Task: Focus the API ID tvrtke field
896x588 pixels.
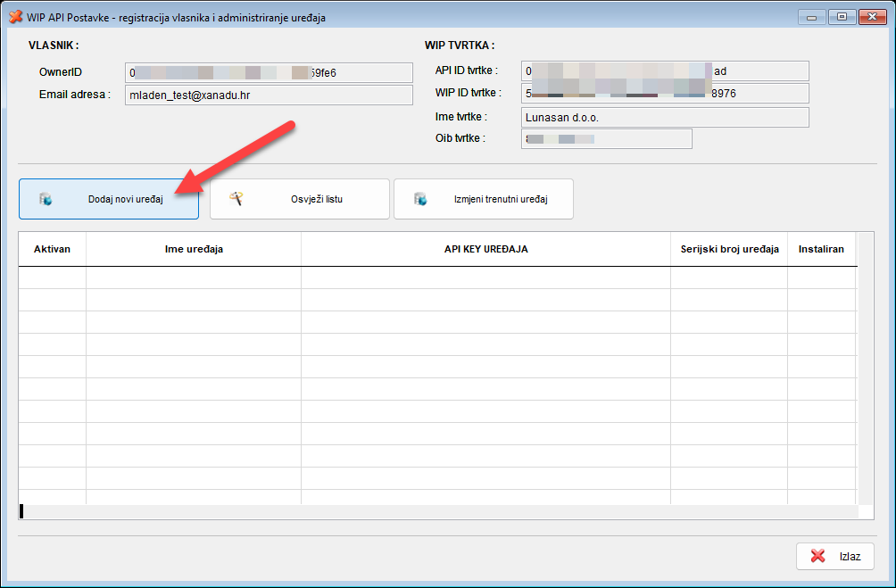Action: click(665, 70)
